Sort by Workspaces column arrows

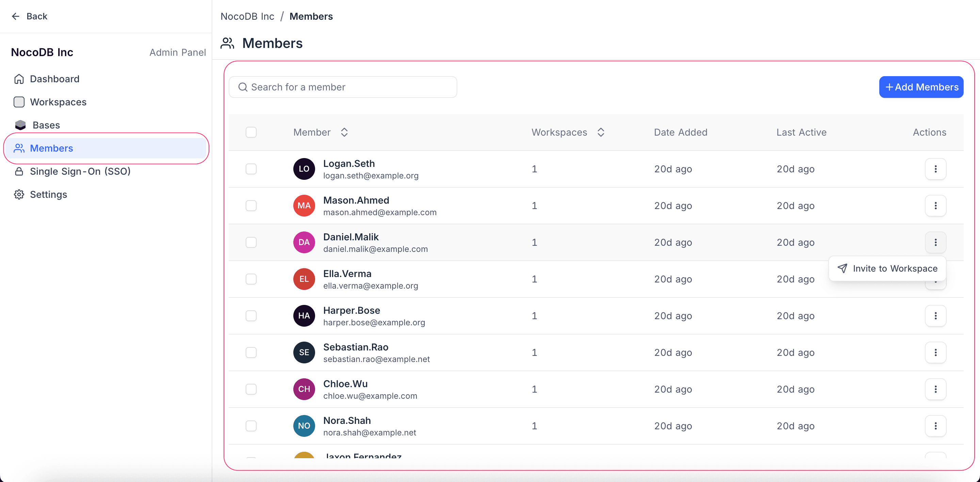pyautogui.click(x=601, y=132)
